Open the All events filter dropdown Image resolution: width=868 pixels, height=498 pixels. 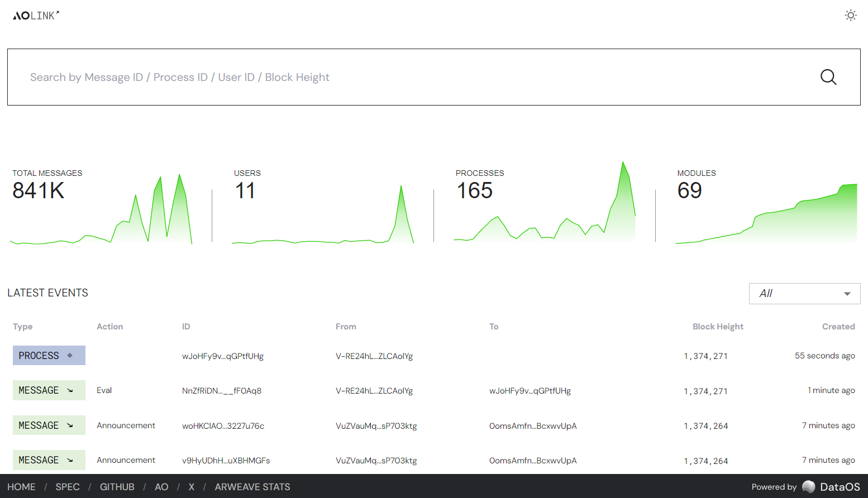click(804, 293)
